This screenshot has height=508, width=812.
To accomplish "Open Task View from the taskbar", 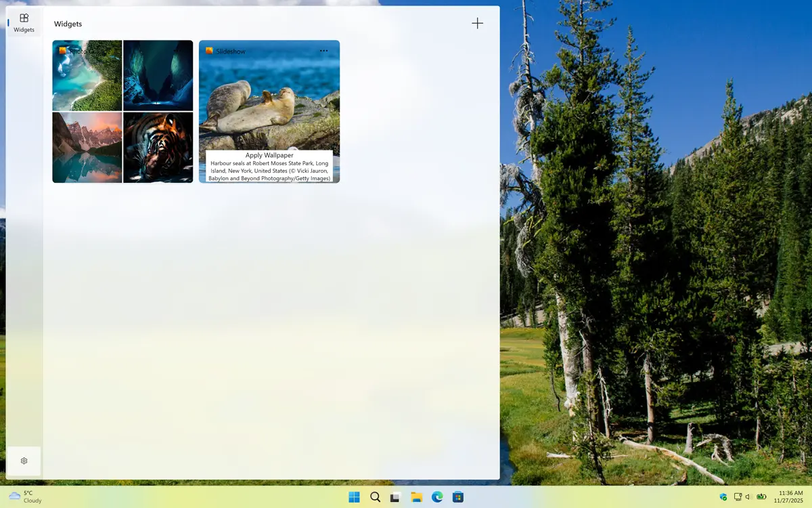I will [x=395, y=496].
